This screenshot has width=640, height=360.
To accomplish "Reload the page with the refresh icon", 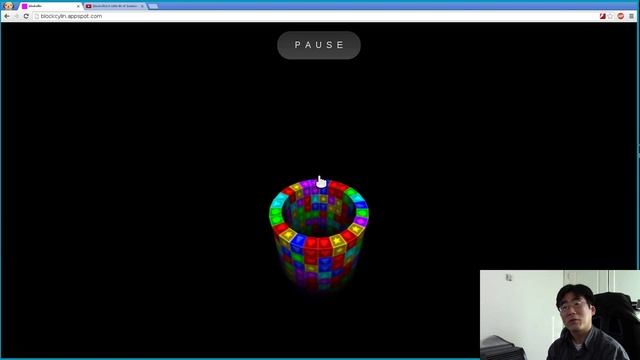I will [x=26, y=16].
